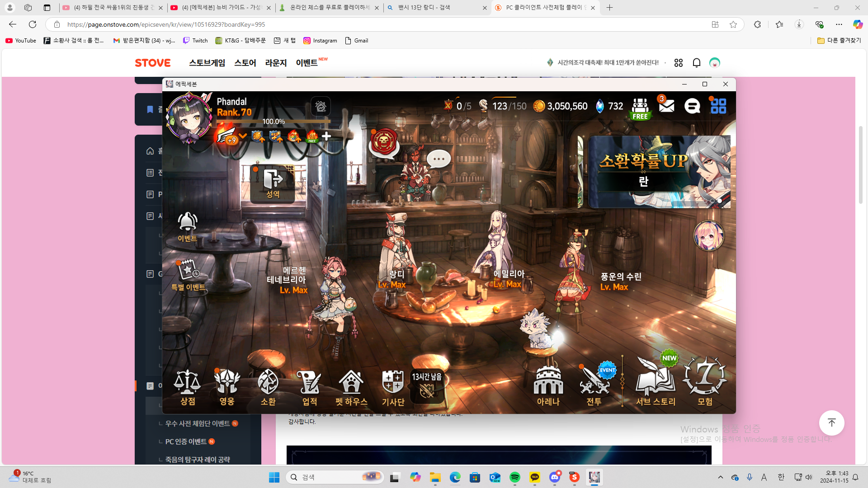Click the red skull seal icon
Viewport: 868px width, 488px height.
click(383, 142)
